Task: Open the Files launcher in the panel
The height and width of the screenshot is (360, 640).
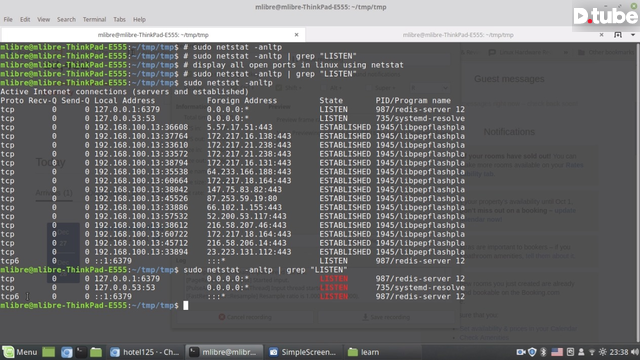Action: coord(96,352)
